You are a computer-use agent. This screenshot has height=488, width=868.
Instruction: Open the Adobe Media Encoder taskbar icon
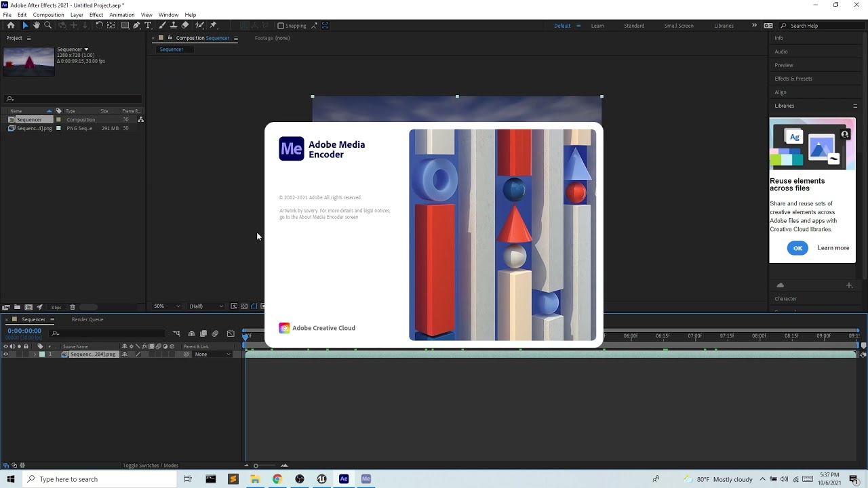[366, 479]
